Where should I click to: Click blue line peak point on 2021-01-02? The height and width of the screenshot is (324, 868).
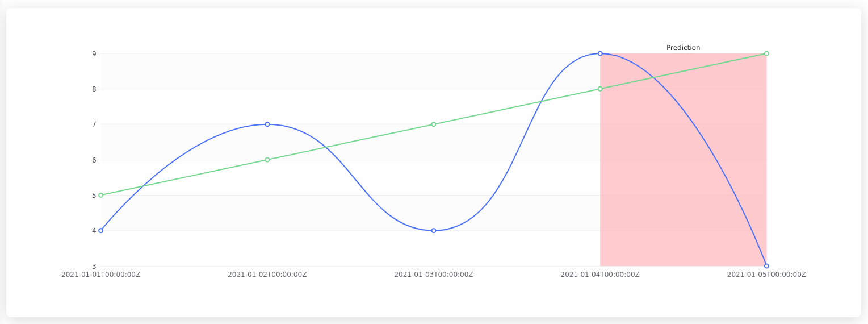tap(267, 124)
